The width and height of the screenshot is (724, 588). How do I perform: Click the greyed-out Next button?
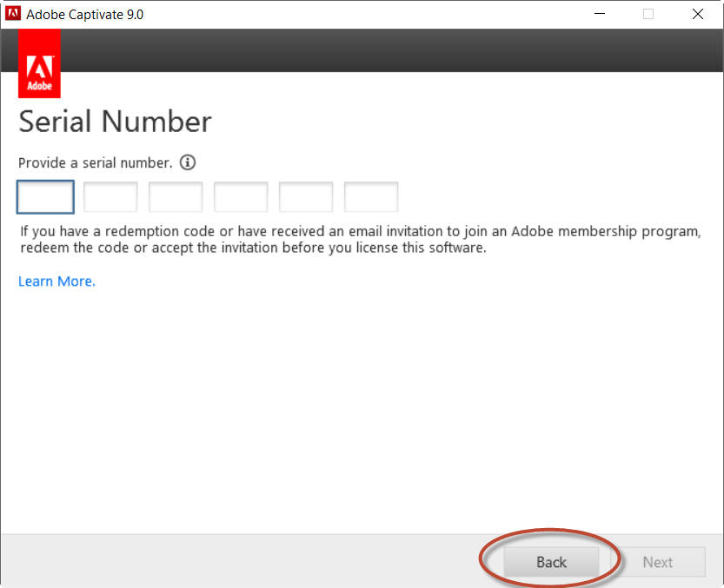pyautogui.click(x=658, y=562)
